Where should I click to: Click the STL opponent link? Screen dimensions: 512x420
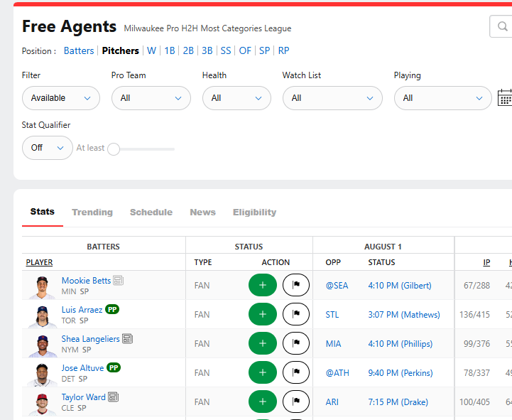tap(332, 314)
